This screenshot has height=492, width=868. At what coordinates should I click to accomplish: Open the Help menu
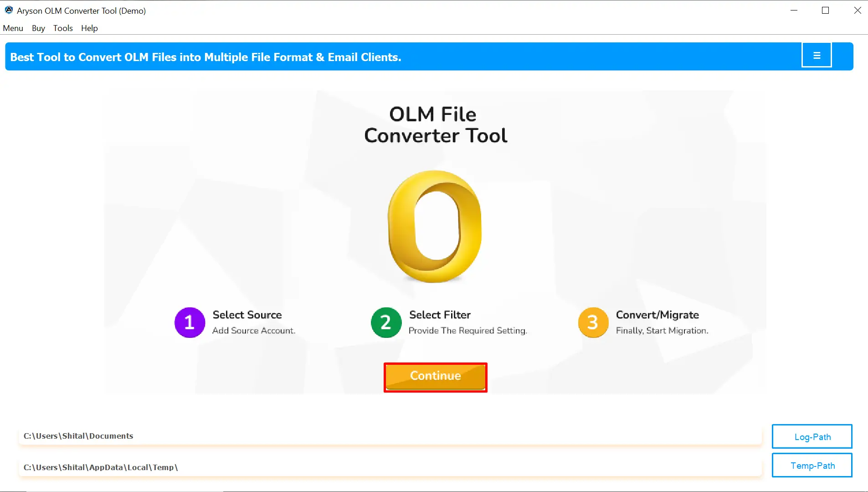[89, 28]
